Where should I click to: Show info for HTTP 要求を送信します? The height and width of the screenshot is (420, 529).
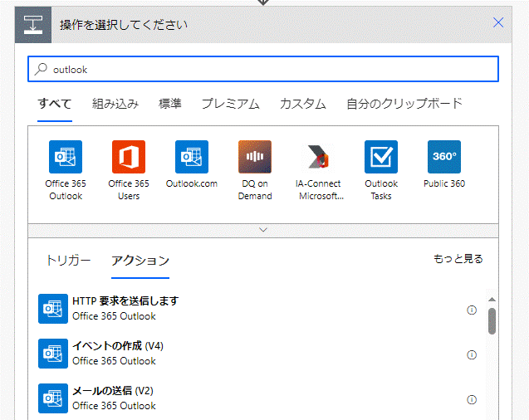point(472,310)
